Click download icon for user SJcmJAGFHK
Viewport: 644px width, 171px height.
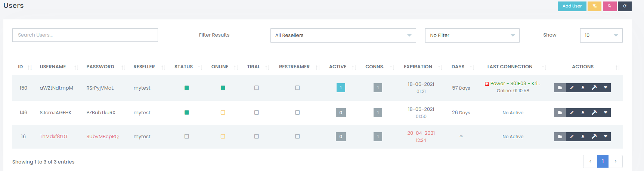tap(583, 112)
